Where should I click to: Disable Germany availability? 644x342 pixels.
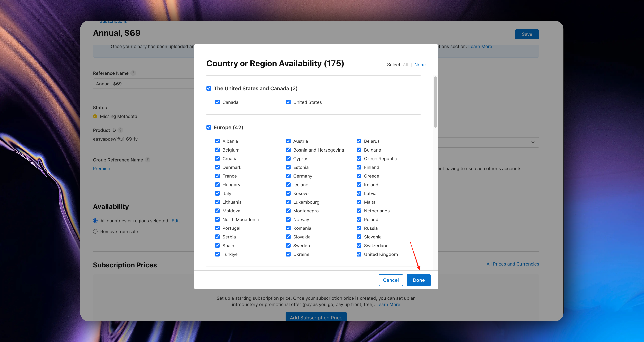288,176
